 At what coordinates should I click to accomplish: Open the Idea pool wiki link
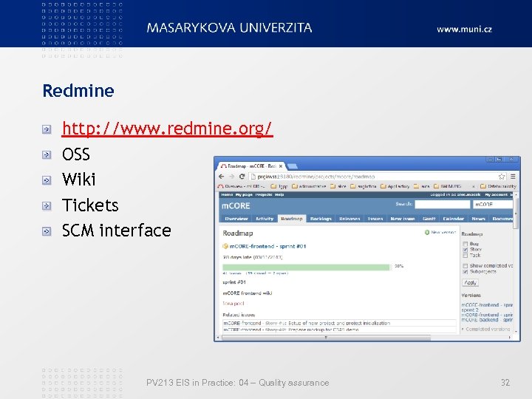coord(233,304)
